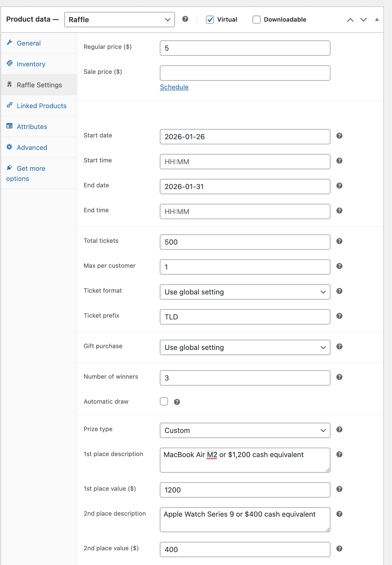This screenshot has width=392, height=565.
Task: Enable the Automatic draw checkbox
Action: tap(164, 402)
